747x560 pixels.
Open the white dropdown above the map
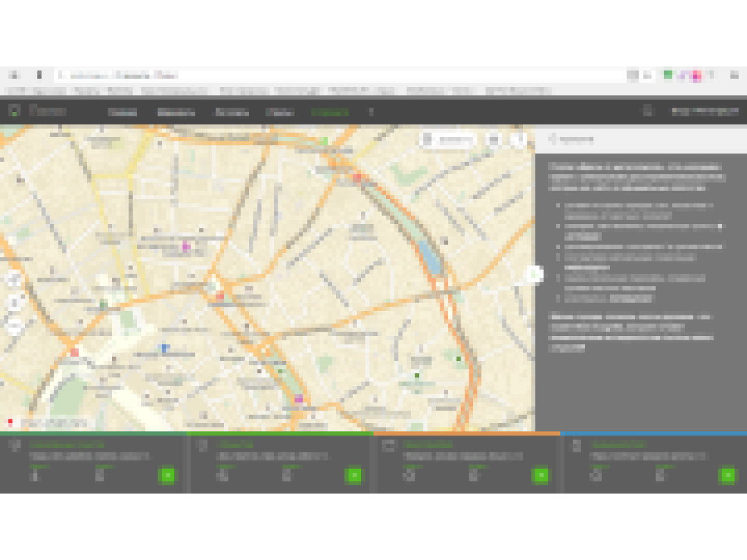coord(448,140)
